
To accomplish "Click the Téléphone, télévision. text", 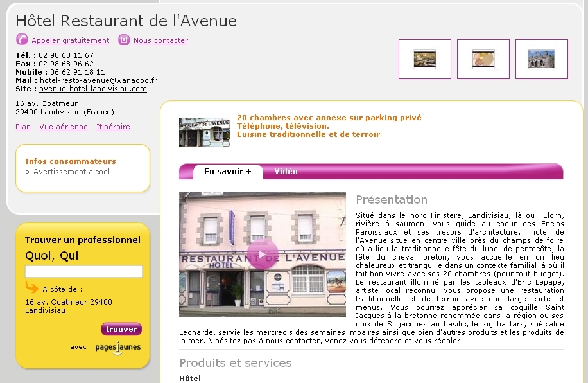I will coord(282,126).
